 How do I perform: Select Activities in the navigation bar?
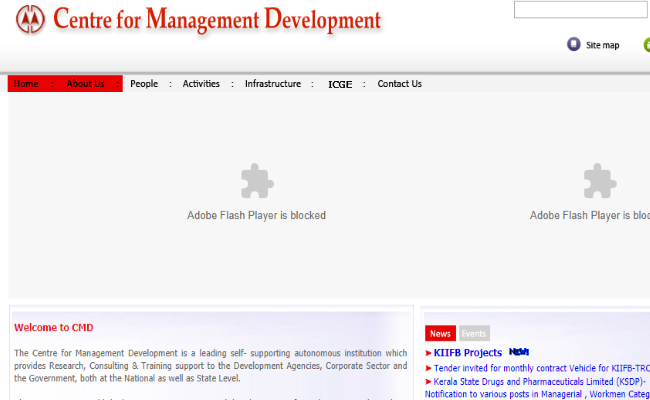click(201, 84)
